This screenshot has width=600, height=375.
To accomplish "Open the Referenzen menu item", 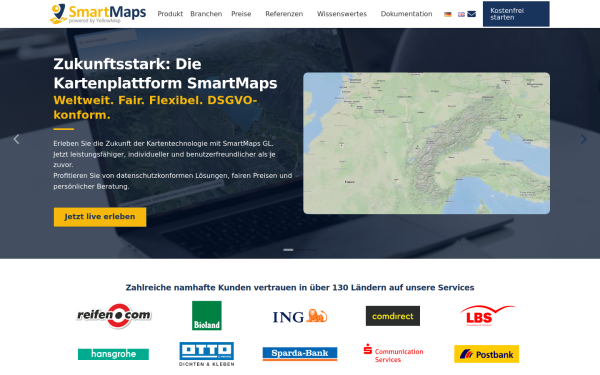I will (x=284, y=14).
